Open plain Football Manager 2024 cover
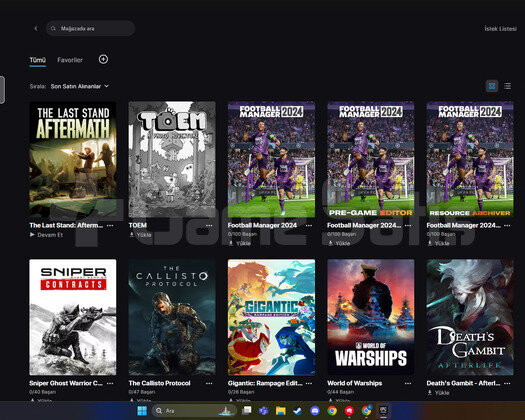 (x=271, y=160)
